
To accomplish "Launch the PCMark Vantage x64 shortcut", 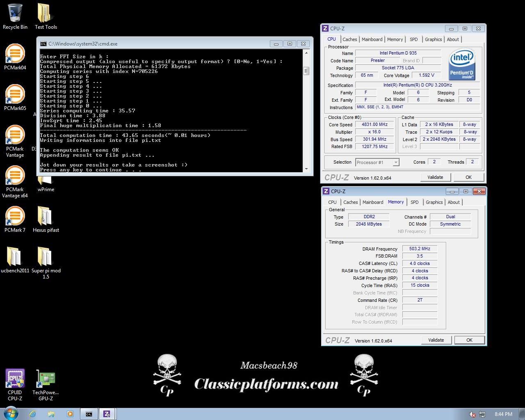I will (15, 181).
